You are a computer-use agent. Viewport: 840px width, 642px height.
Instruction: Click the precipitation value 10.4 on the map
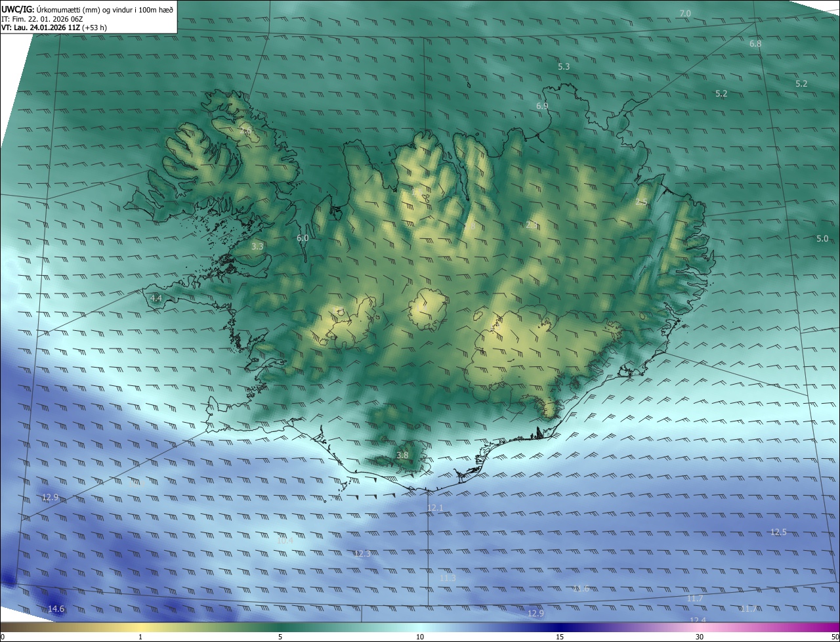pyautogui.click(x=285, y=541)
